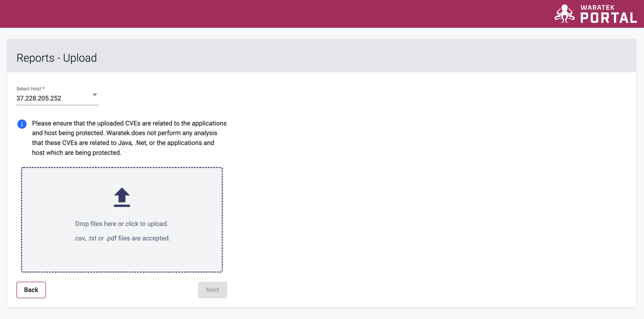Click the Waratek octopus logo icon
The height and width of the screenshot is (319, 644).
point(564,14)
